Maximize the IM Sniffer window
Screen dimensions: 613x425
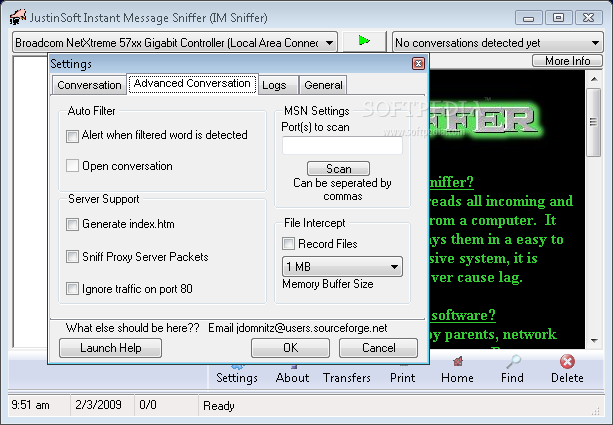pyautogui.click(x=558, y=18)
